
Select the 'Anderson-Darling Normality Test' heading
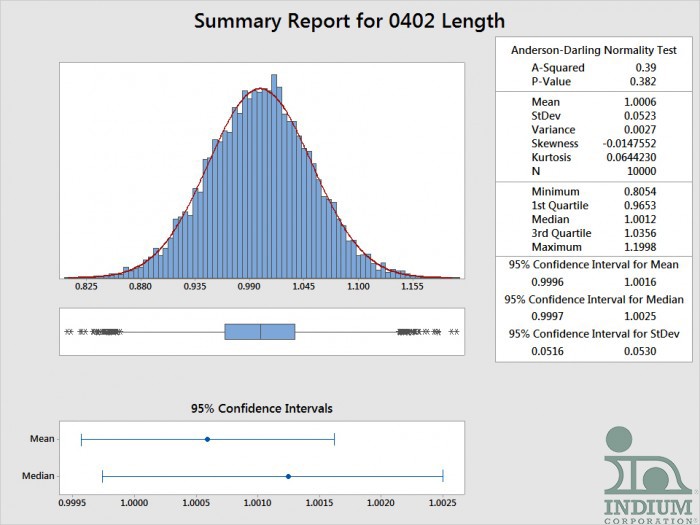594,50
